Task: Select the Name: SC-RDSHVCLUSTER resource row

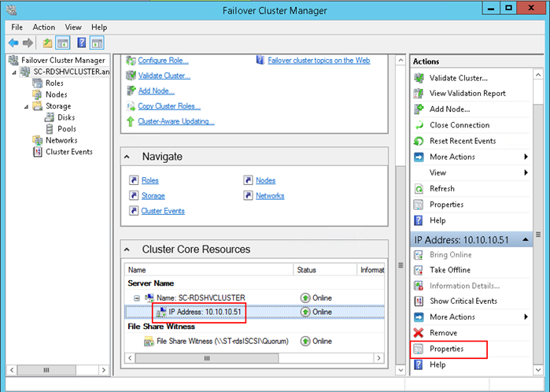Action: pos(254,298)
